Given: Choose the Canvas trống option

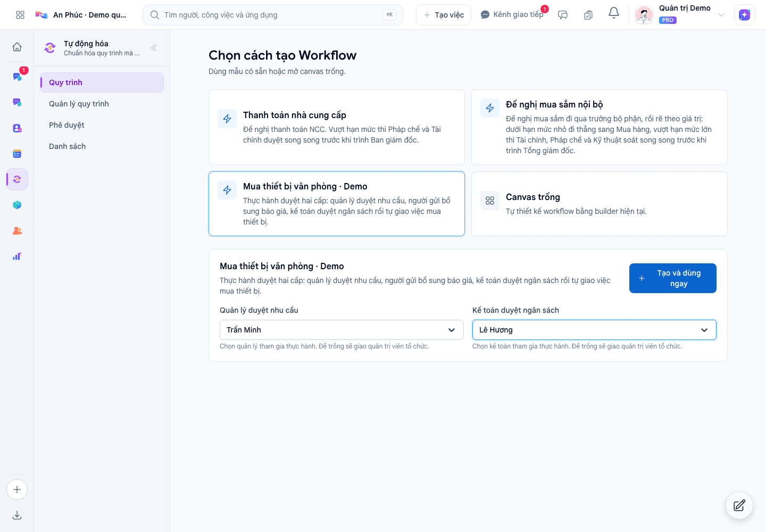Looking at the screenshot, I should click(600, 204).
